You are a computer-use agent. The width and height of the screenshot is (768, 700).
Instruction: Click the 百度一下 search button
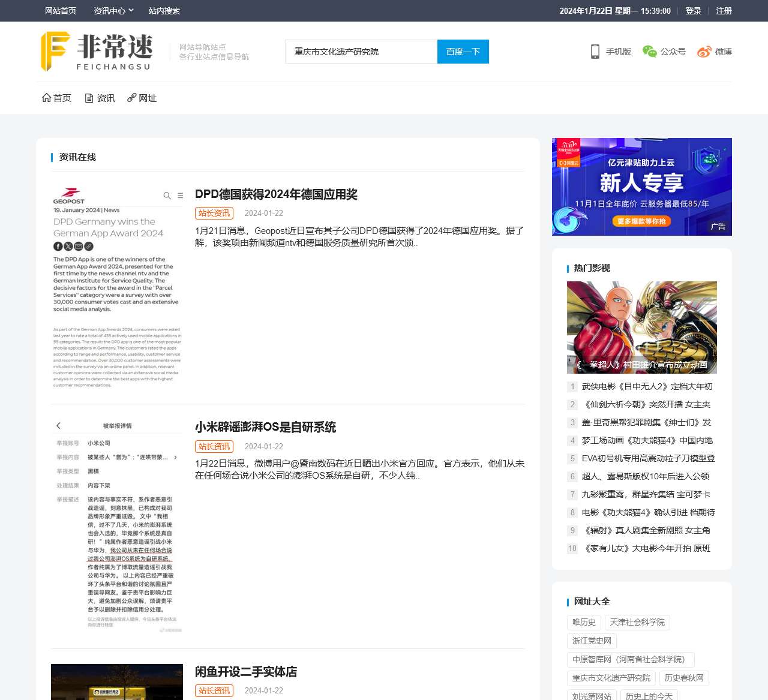click(x=463, y=52)
